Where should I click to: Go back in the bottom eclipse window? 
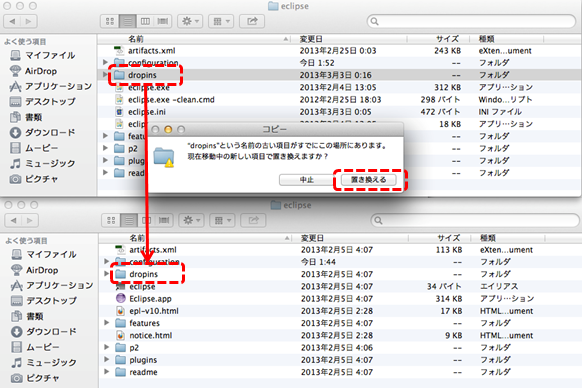pyautogui.click(x=13, y=220)
